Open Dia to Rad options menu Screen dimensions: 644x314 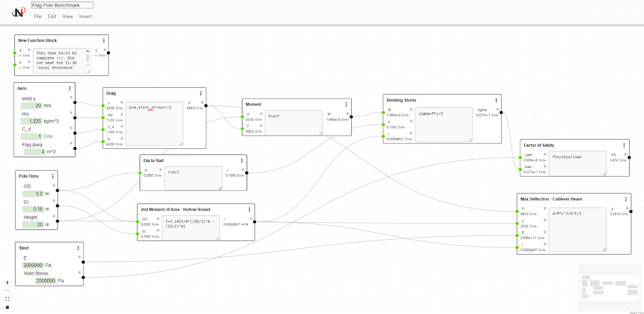pos(242,160)
